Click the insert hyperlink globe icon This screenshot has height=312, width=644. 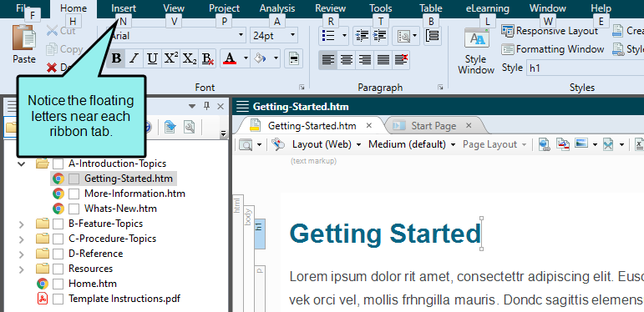(x=545, y=144)
